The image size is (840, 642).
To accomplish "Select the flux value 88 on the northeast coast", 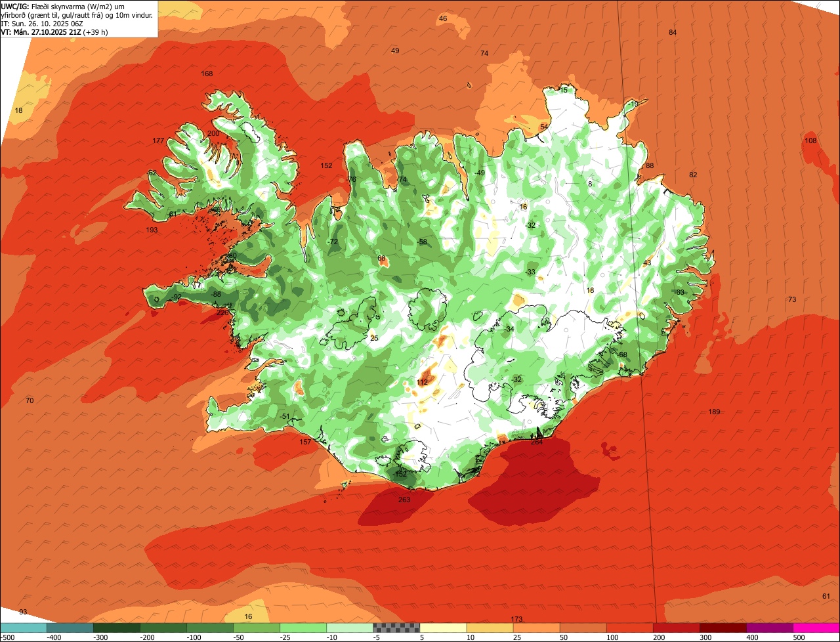I will pyautogui.click(x=650, y=165).
